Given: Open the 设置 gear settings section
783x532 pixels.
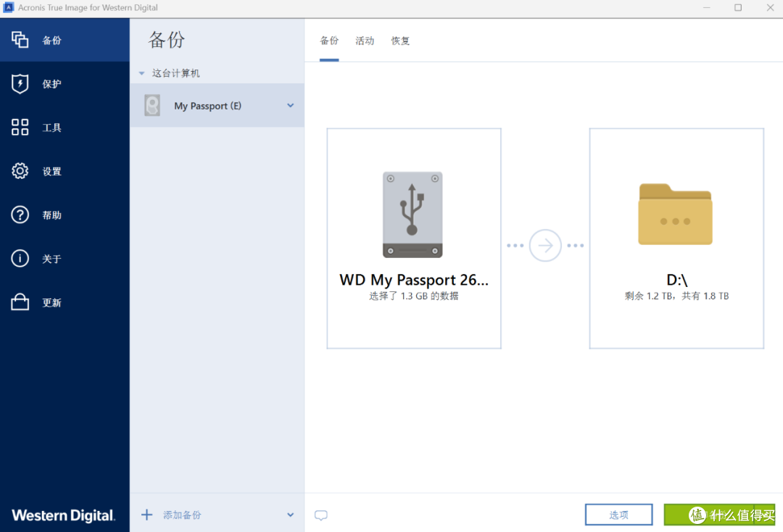Looking at the screenshot, I should click(x=65, y=171).
